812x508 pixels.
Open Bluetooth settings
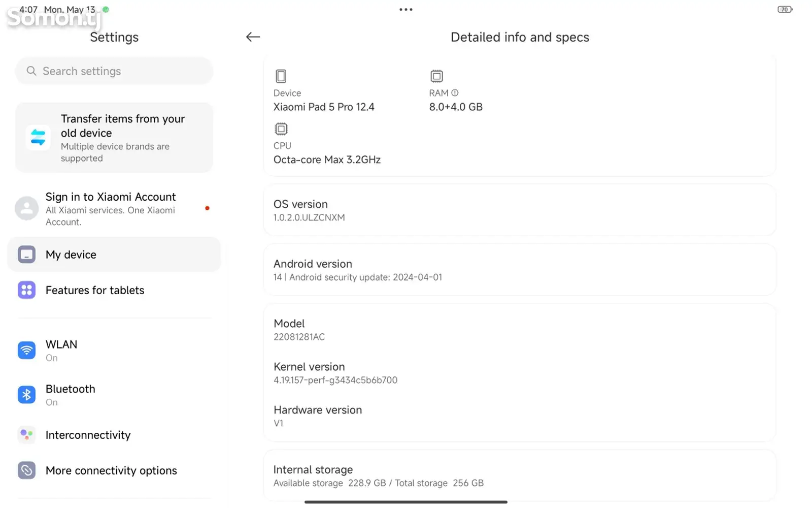click(114, 395)
